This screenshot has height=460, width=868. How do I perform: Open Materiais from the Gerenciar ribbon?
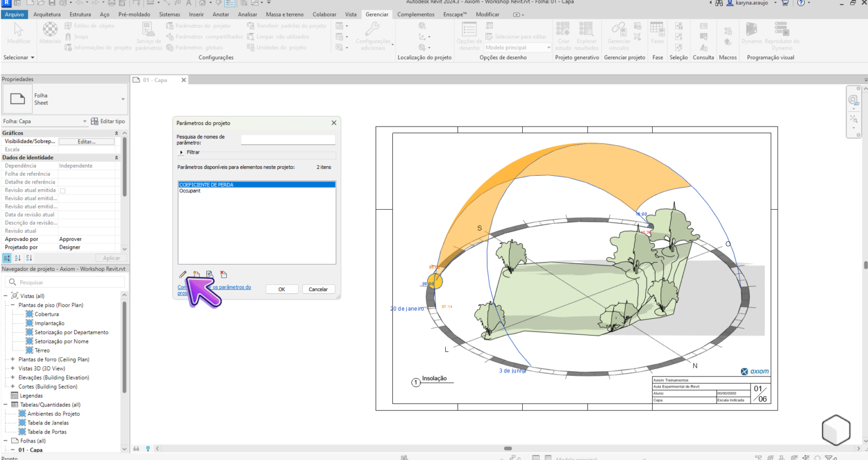pos(50,34)
